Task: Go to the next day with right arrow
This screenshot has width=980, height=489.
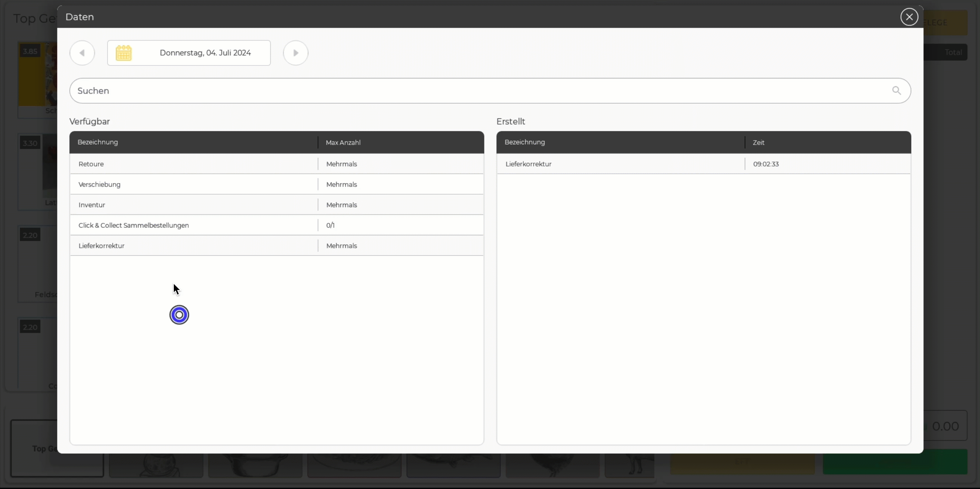Action: 295,53
